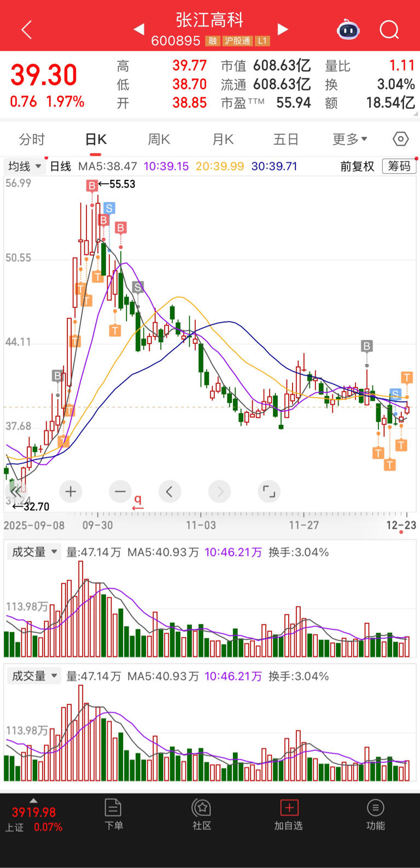The height and width of the screenshot is (868, 420).
Task: Open 下单 order icon
Action: [x=113, y=815]
